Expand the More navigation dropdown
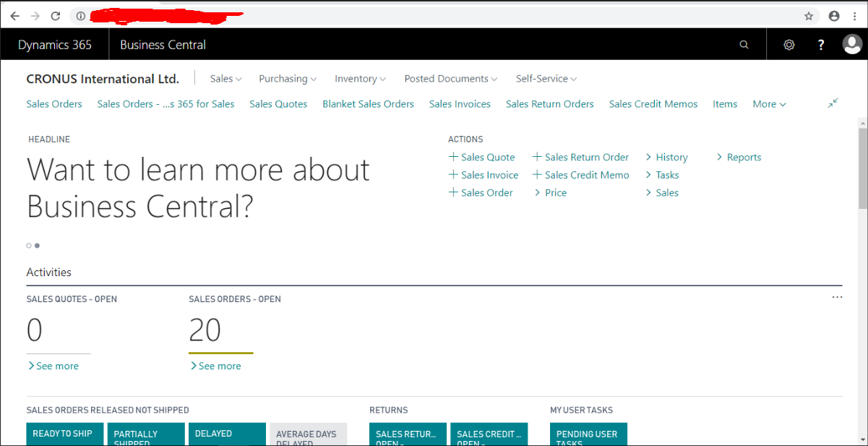This screenshot has width=868, height=446. coord(769,104)
